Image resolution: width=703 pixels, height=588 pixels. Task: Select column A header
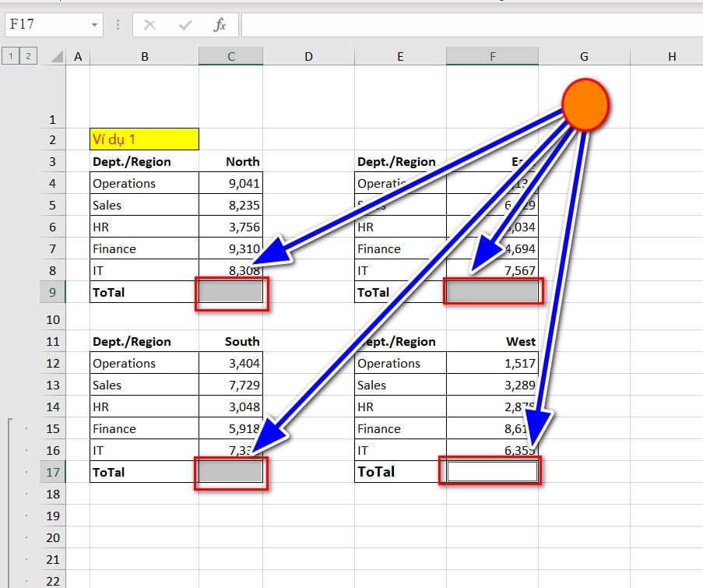point(78,57)
